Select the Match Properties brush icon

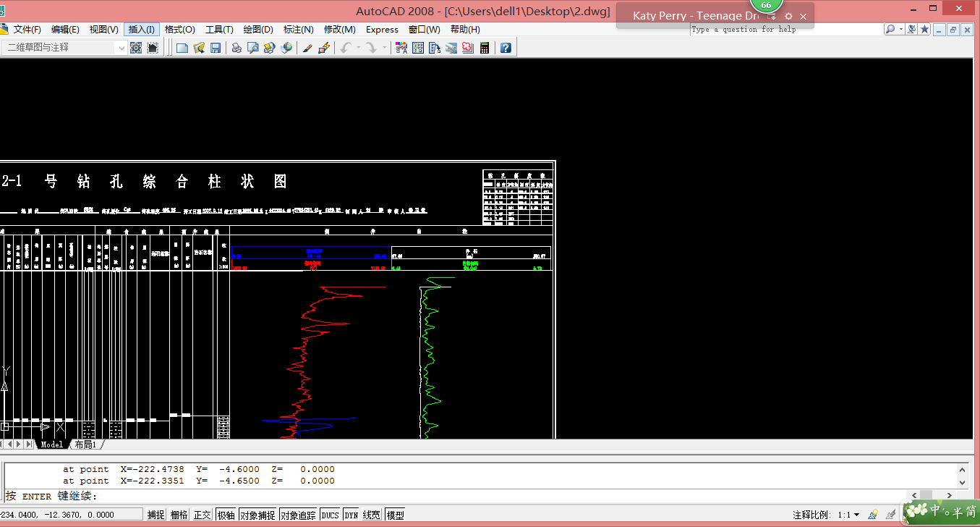(x=307, y=48)
